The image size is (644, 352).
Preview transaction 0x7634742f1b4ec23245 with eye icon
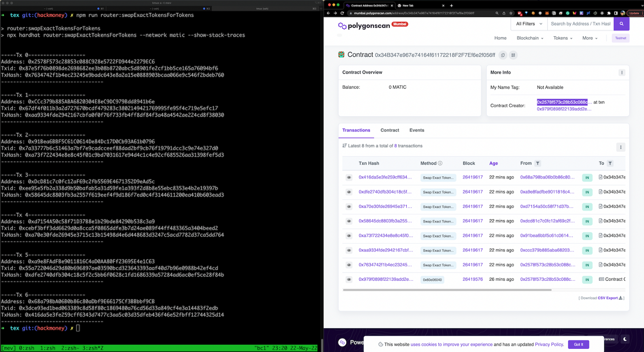[349, 265]
